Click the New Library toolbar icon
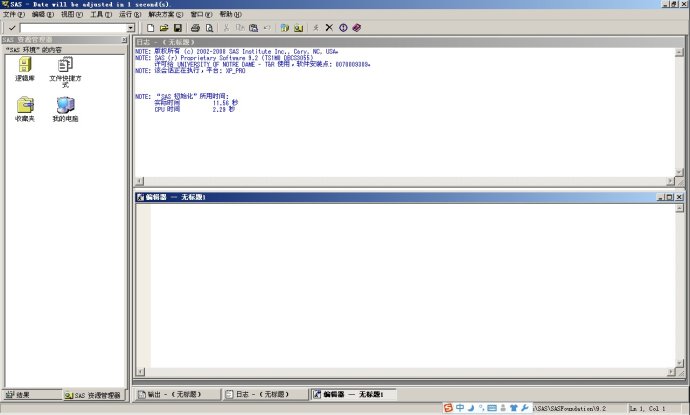The height and width of the screenshot is (415, 690). [x=285, y=28]
